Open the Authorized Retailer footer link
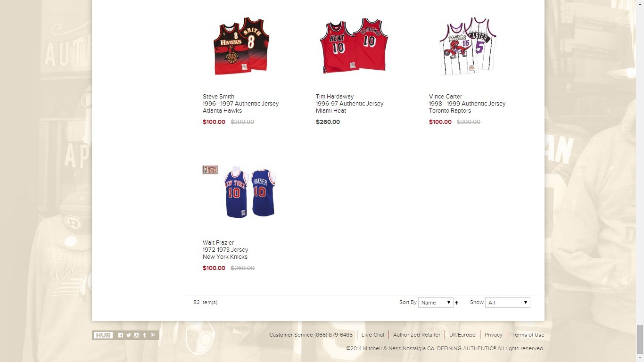This screenshot has height=362, width=644. click(x=417, y=335)
